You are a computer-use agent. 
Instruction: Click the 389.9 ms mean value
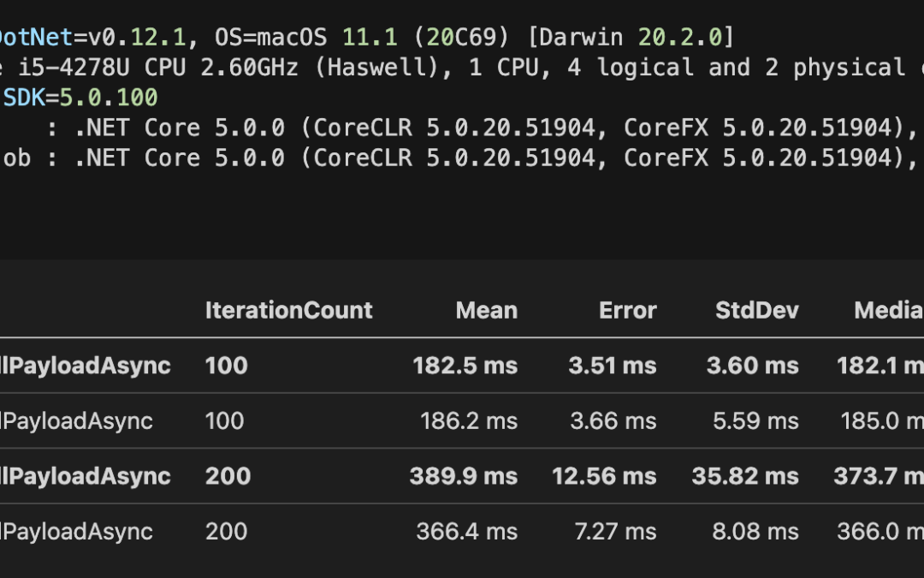tap(463, 476)
